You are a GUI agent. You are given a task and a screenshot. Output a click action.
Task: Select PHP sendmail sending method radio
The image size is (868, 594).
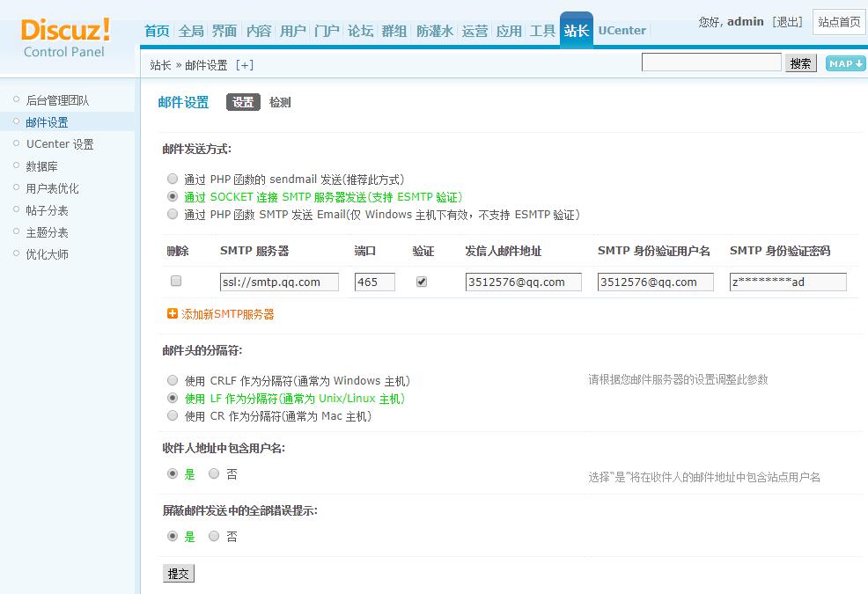(x=173, y=179)
